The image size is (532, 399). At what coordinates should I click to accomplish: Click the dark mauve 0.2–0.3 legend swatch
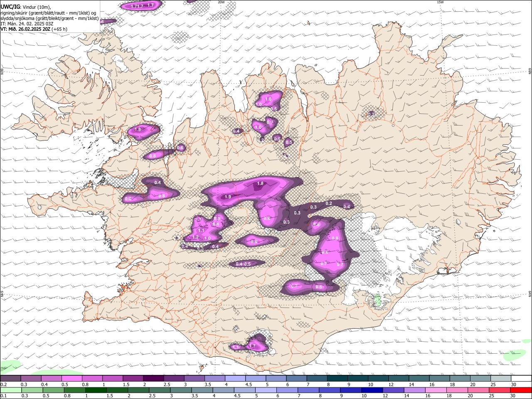[x=10, y=379]
